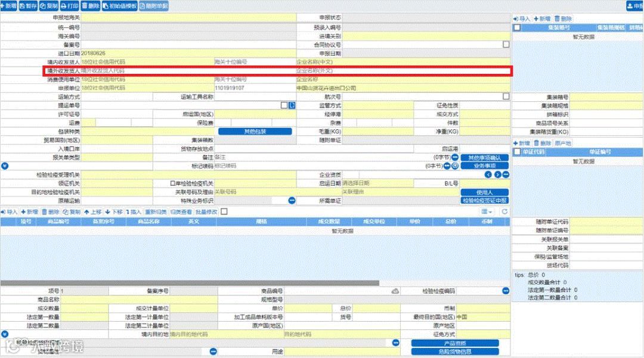Open the 运输方式 dropdown field

[x=117, y=96]
